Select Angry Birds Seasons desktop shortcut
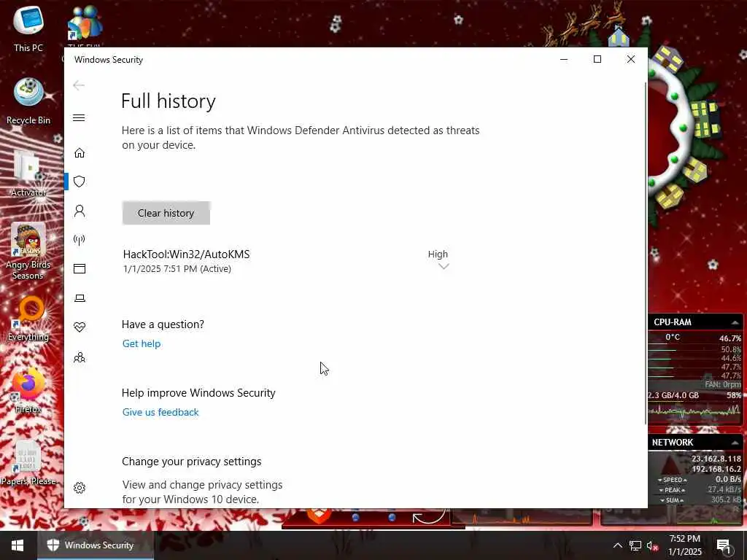 28,251
